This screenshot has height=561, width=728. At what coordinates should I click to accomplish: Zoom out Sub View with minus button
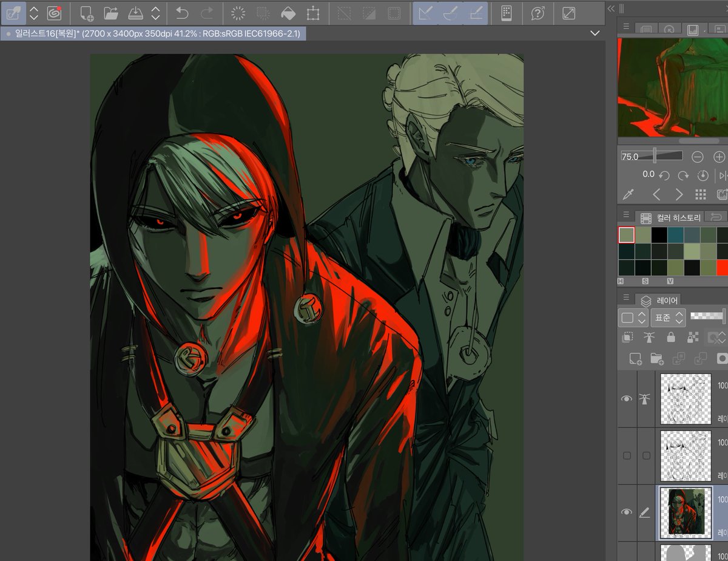[698, 157]
